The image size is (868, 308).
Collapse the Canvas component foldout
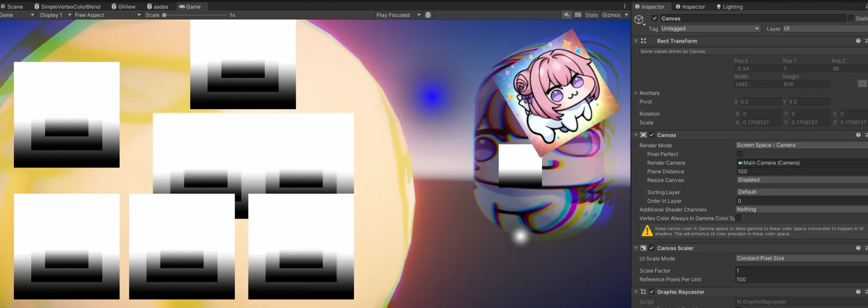(x=636, y=135)
